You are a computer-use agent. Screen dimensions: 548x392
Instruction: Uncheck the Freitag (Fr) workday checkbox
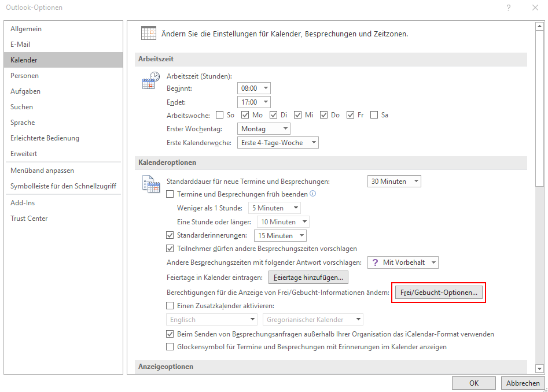pyautogui.click(x=350, y=115)
